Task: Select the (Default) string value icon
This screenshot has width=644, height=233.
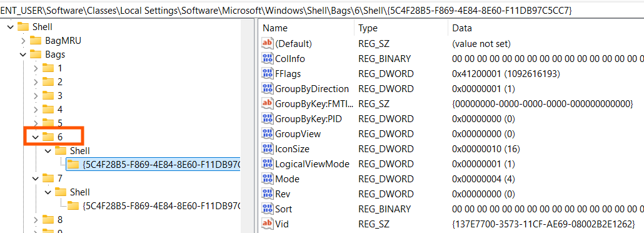Action: (268, 43)
